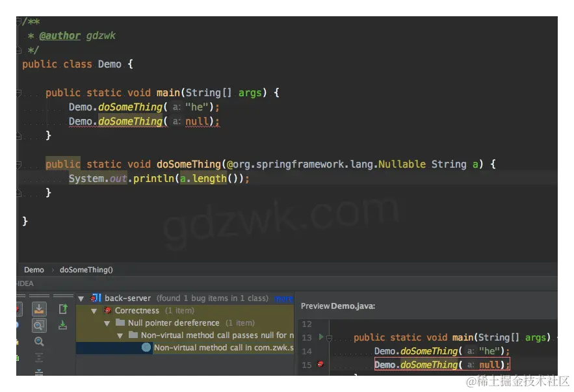Select the 'back-server' tree row
This screenshot has height=392, width=574.
[185, 298]
